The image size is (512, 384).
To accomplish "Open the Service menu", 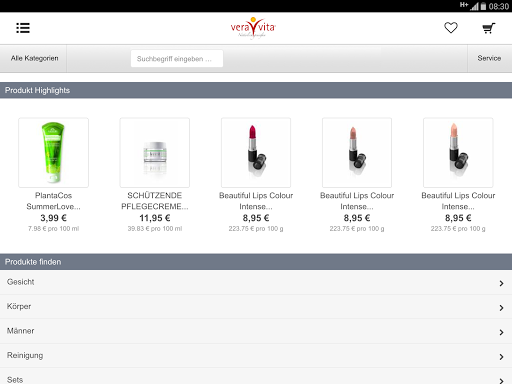I will point(489,58).
